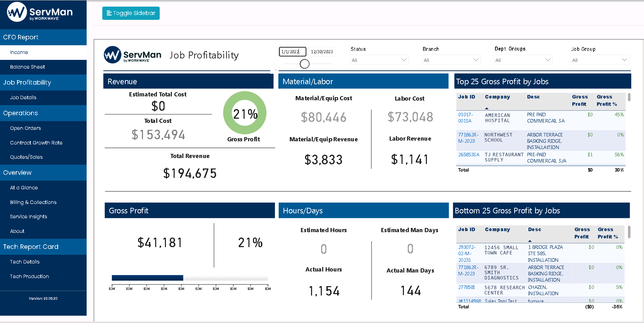Open the Status dropdown
This screenshot has width=644, height=323.
coord(379,60)
